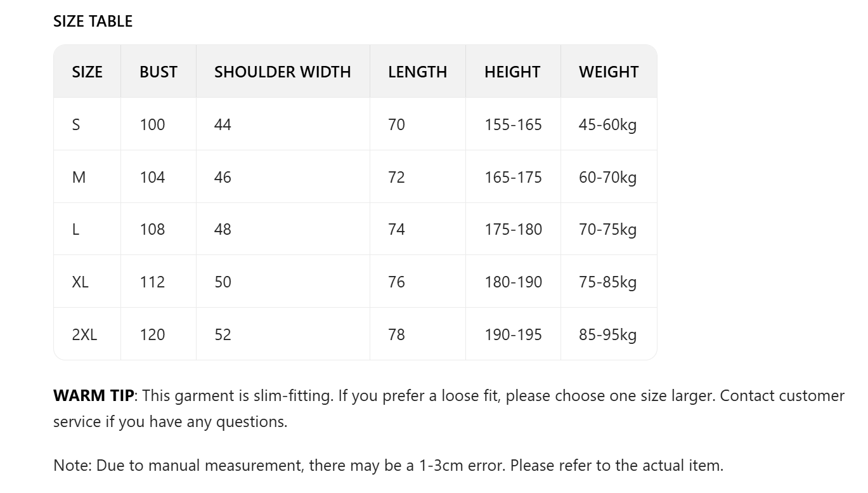Click bust value 108 in L row
This screenshot has width=868, height=493.
point(152,229)
